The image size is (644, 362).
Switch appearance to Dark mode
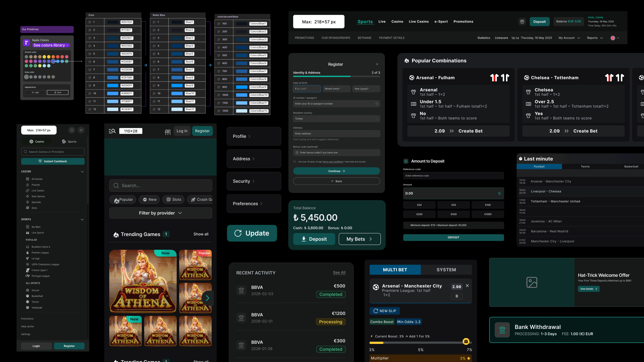tap(57, 93)
